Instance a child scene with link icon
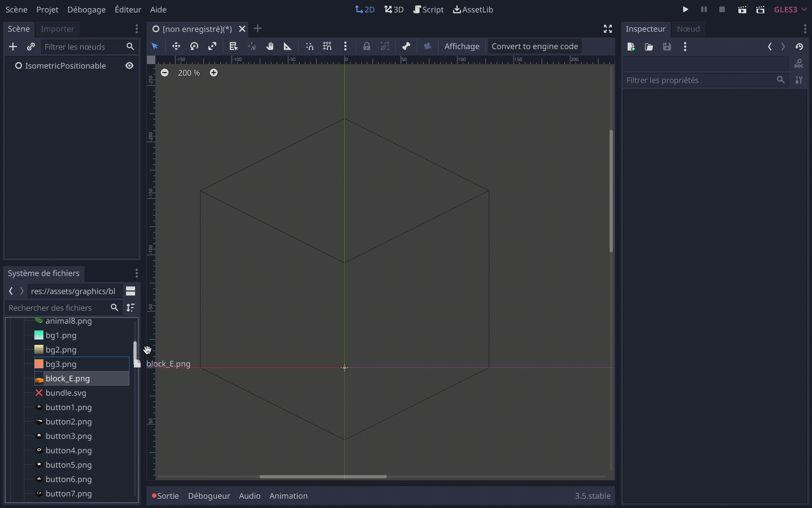The height and width of the screenshot is (508, 812). (31, 47)
